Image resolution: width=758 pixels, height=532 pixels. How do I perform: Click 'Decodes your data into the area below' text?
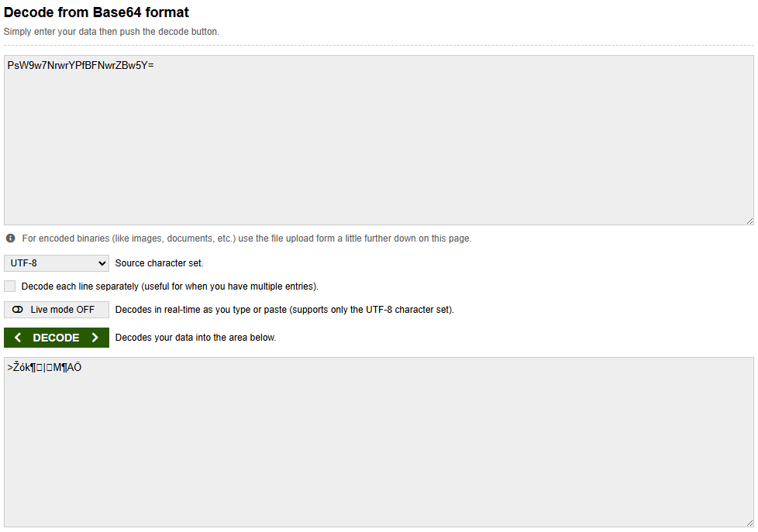195,338
